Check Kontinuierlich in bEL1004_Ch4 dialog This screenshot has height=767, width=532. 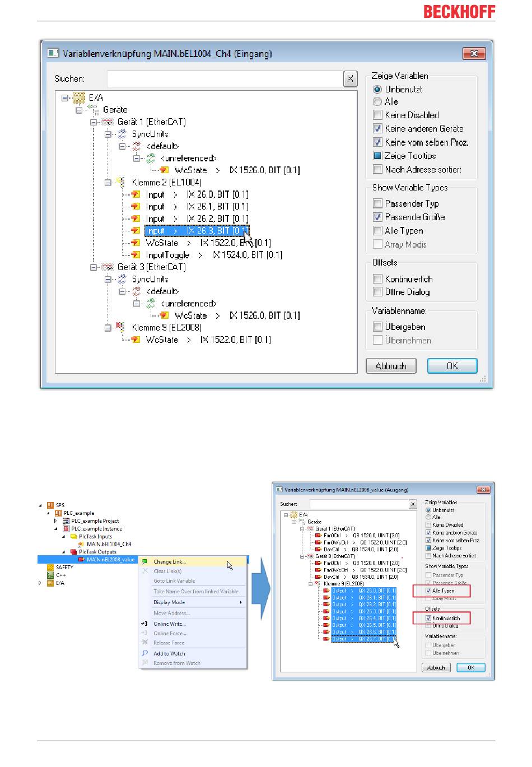(x=378, y=279)
